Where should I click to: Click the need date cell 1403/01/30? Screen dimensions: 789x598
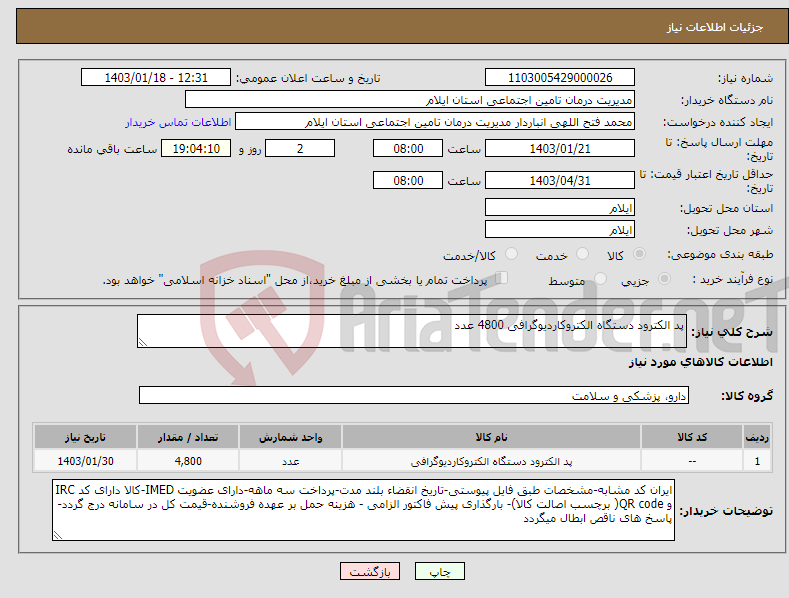[85, 461]
